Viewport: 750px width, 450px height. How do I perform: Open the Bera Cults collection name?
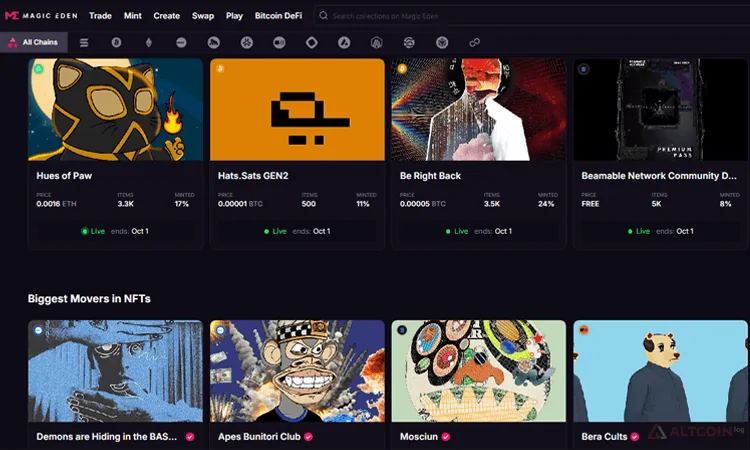click(604, 437)
